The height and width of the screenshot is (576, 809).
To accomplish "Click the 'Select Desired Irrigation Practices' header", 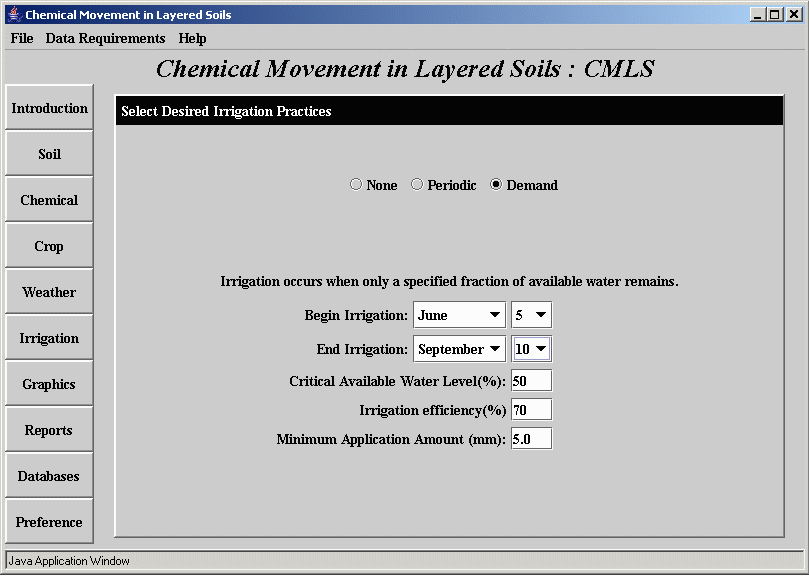I will pos(449,110).
